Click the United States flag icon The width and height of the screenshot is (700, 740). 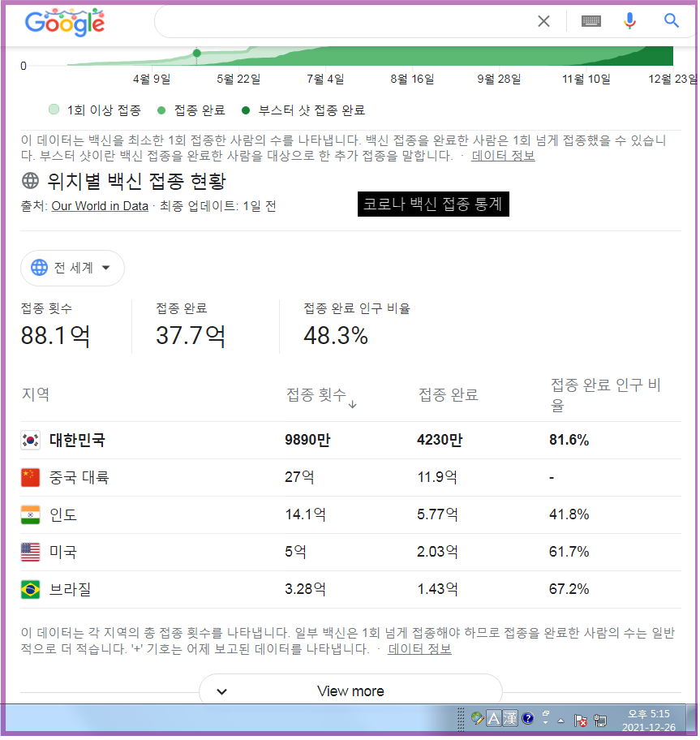(x=31, y=553)
